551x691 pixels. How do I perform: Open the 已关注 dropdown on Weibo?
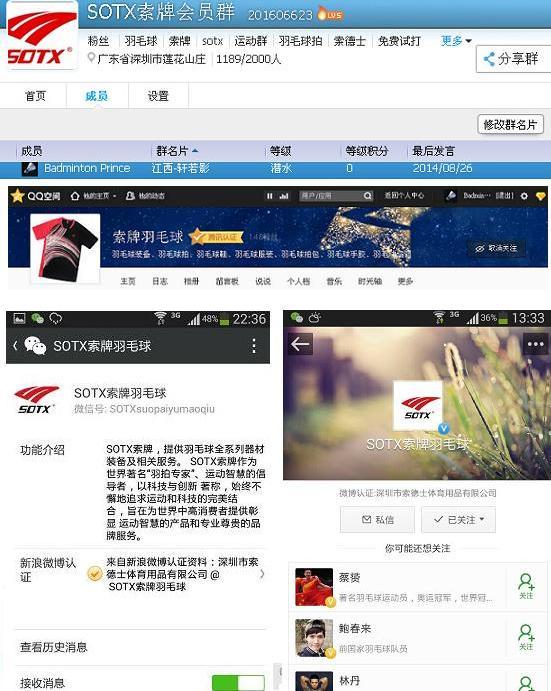click(x=458, y=520)
